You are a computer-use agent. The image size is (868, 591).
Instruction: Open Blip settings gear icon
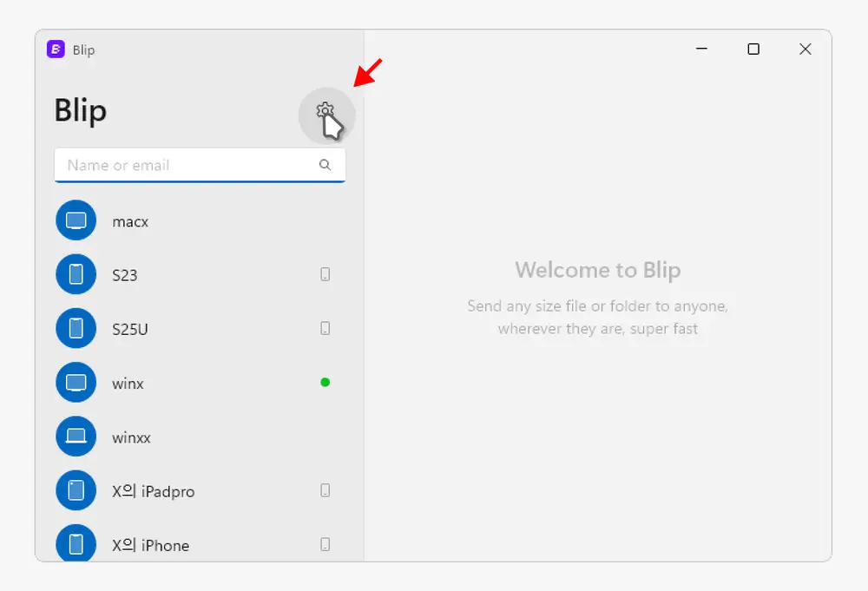click(x=325, y=111)
